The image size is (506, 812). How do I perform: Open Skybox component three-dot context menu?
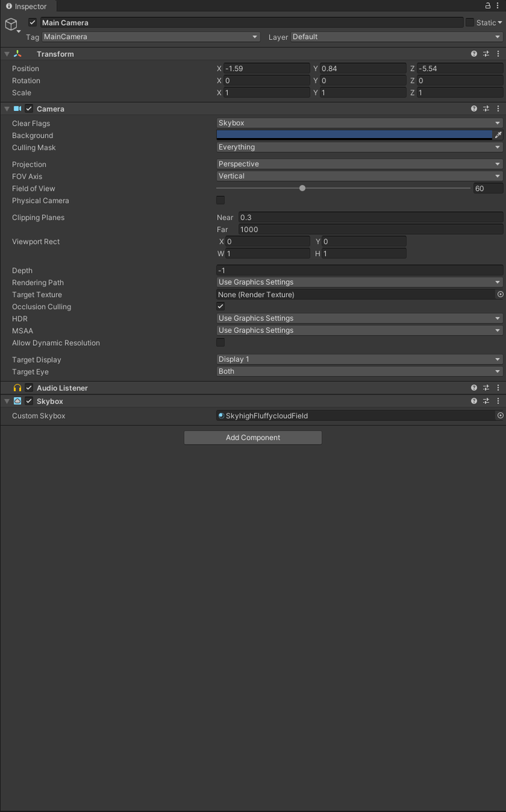click(x=499, y=402)
